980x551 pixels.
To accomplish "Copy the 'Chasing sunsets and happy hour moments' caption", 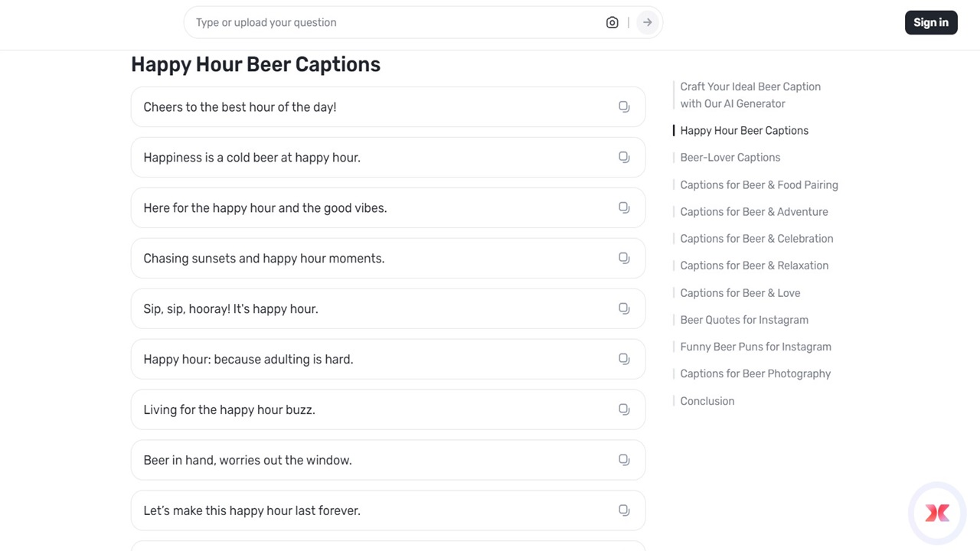I will tap(624, 259).
